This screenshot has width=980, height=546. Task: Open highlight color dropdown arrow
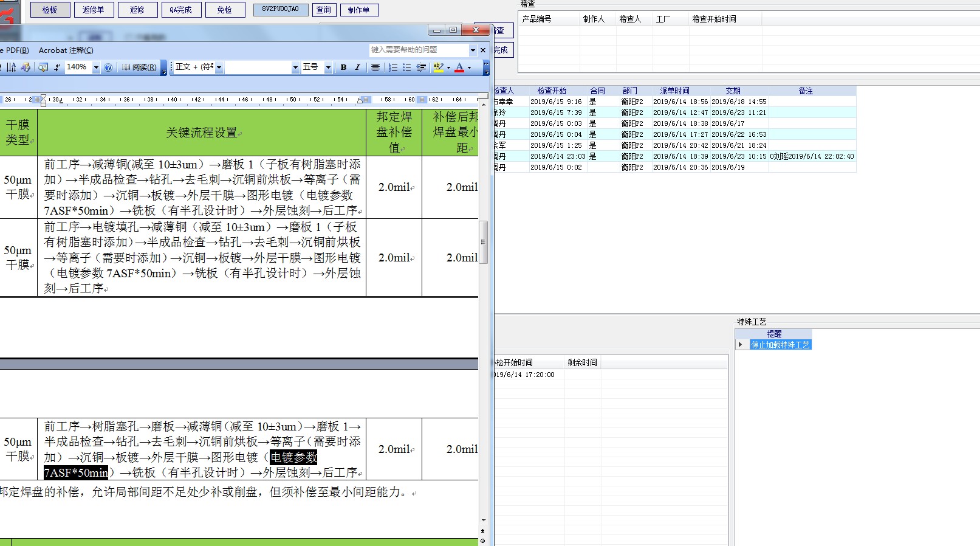click(448, 67)
